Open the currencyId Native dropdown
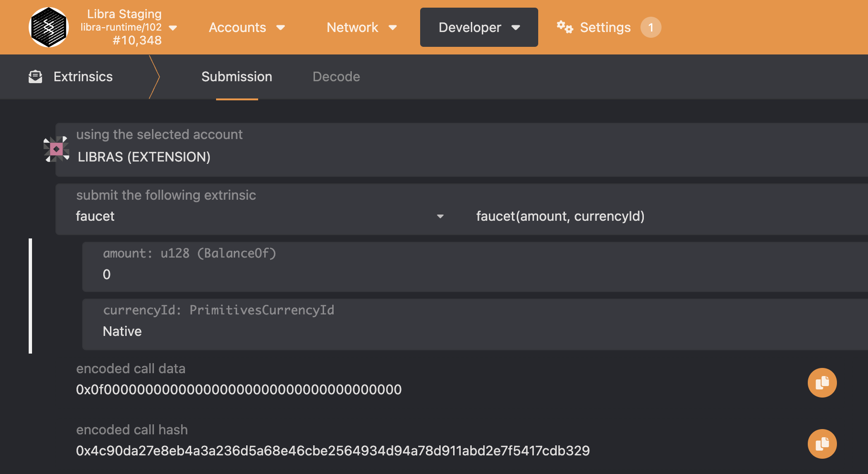Image resolution: width=868 pixels, height=474 pixels. coord(475,324)
